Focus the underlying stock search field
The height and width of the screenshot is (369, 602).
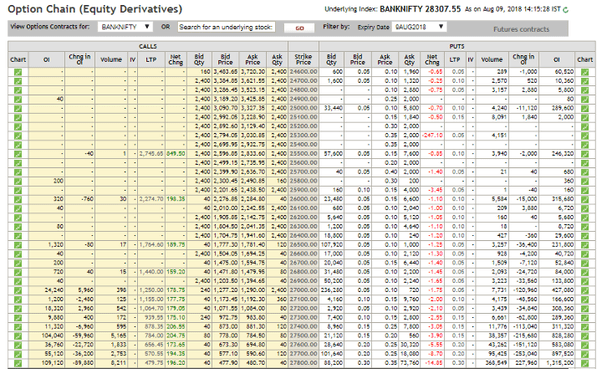(226, 27)
